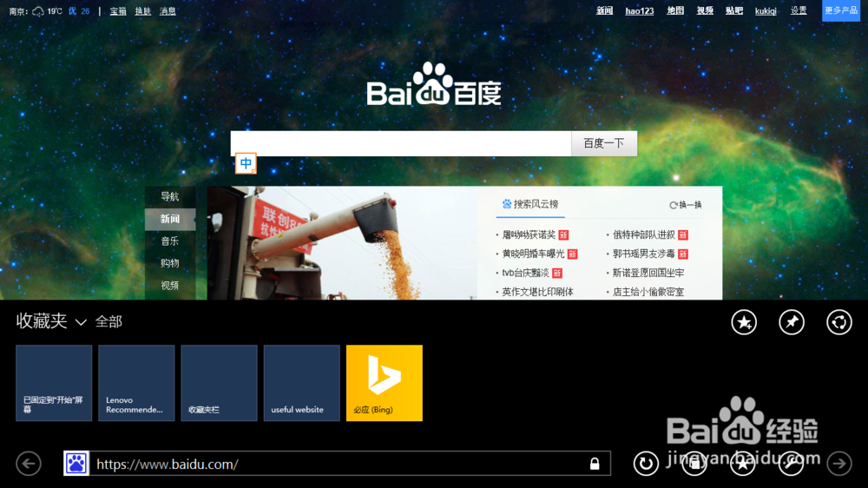This screenshot has width=868, height=488.
Task: Open the useful website folder tile
Action: click(x=302, y=383)
